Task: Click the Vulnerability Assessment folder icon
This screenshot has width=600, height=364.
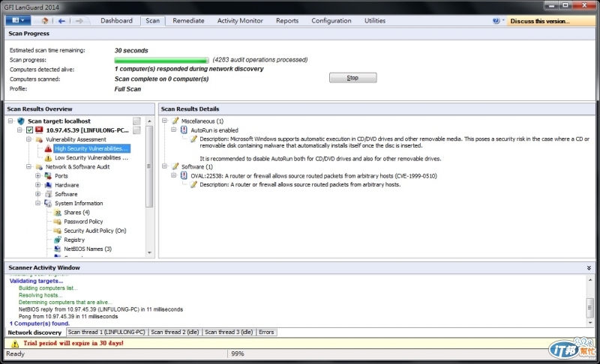Action: 39,139
